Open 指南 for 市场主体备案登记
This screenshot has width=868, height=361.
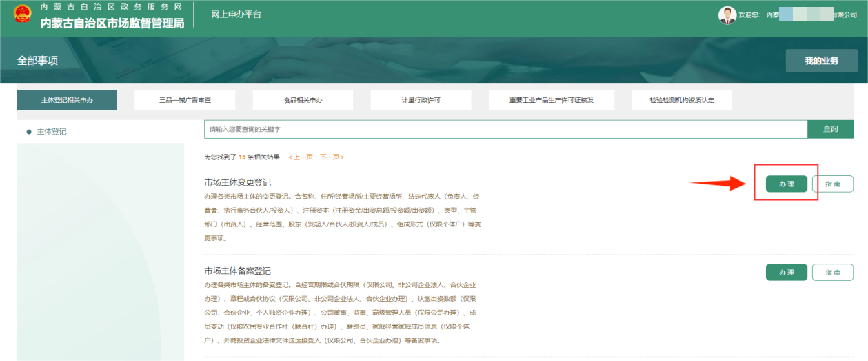[832, 272]
